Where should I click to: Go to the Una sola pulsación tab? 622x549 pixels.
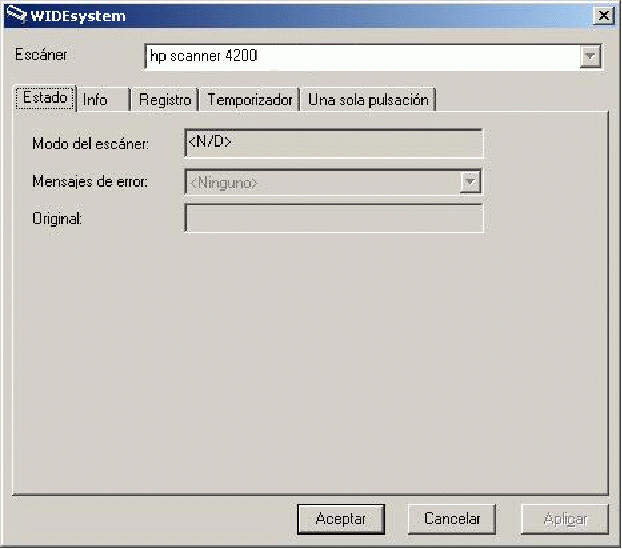tap(368, 100)
